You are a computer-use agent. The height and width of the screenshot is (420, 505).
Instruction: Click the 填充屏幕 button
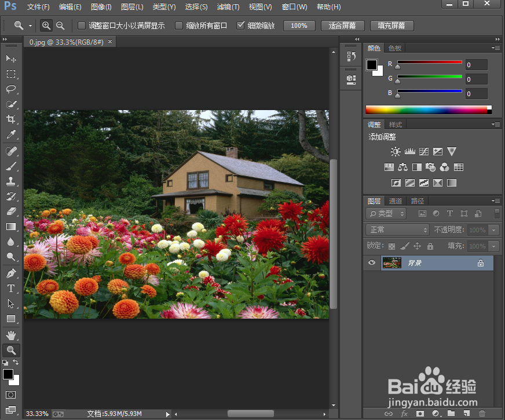click(391, 25)
